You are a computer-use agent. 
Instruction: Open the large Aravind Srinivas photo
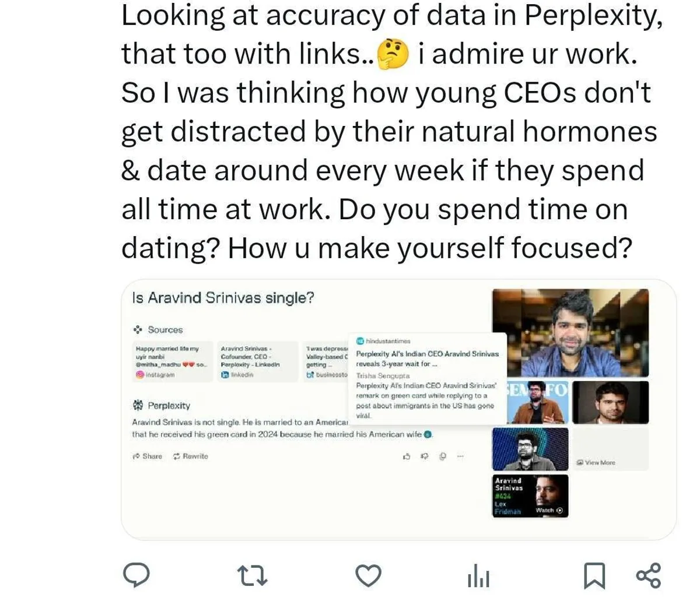(x=570, y=333)
